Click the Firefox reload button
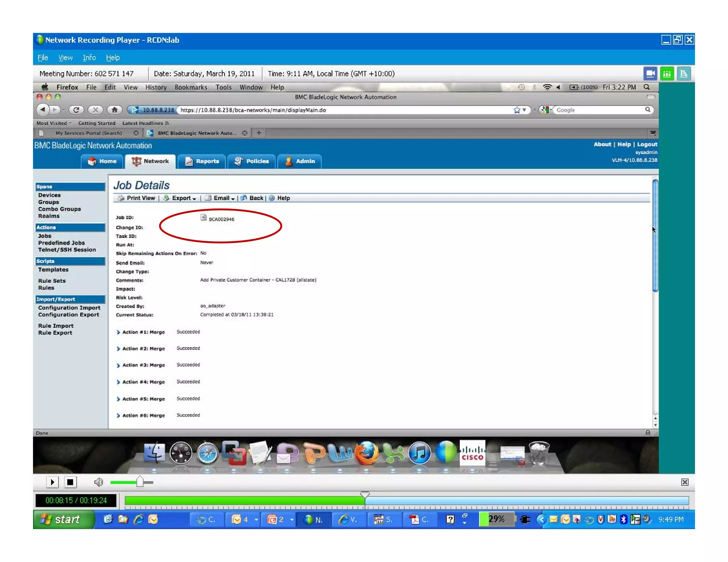The width and height of the screenshot is (728, 562). [x=76, y=110]
